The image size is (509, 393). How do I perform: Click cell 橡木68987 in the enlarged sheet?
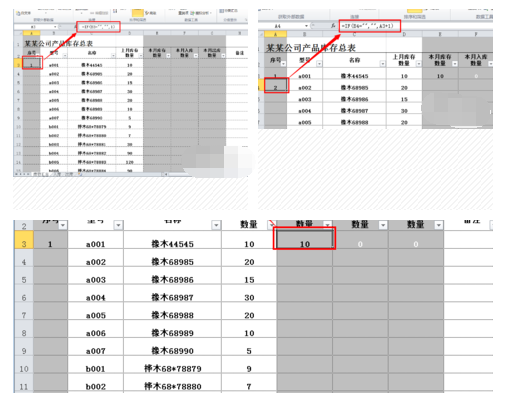pyautogui.click(x=172, y=293)
